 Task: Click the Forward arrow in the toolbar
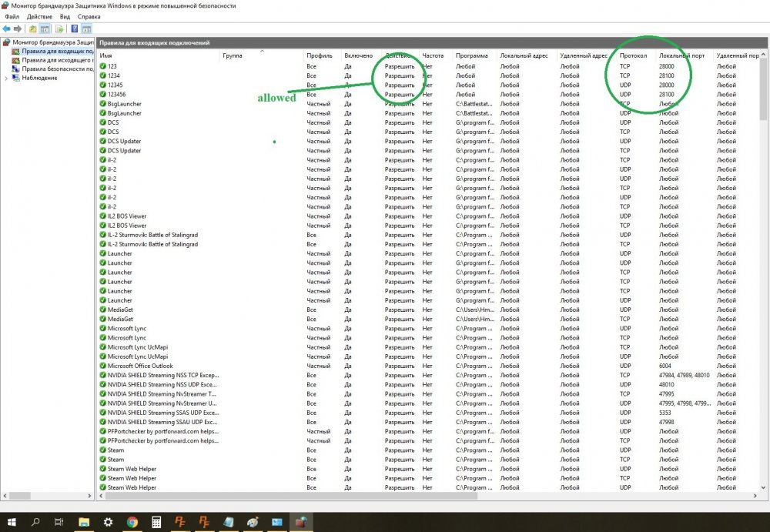click(x=18, y=29)
